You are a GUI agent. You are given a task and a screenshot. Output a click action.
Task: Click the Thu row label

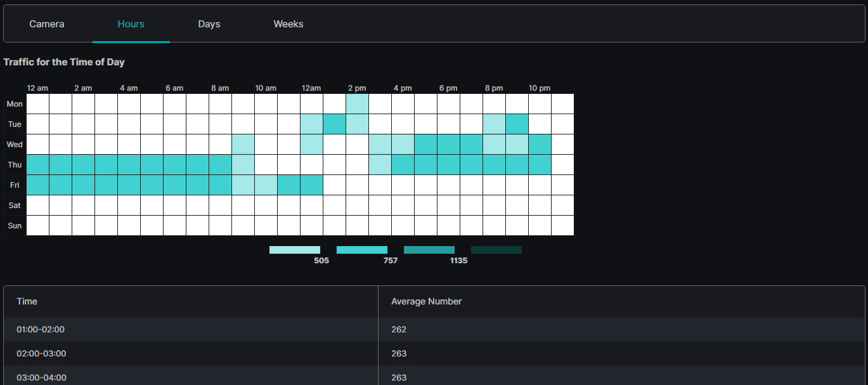[15, 165]
